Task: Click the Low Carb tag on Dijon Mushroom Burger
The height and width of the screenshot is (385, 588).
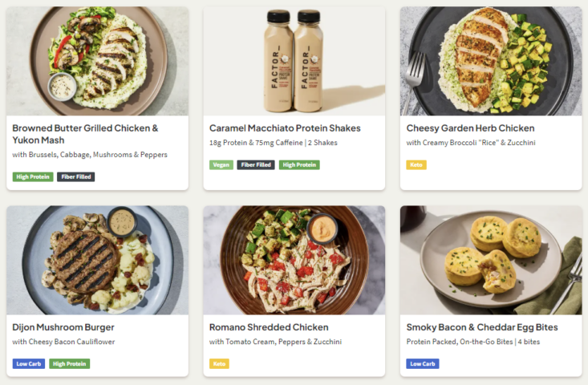Action: pyautogui.click(x=29, y=364)
